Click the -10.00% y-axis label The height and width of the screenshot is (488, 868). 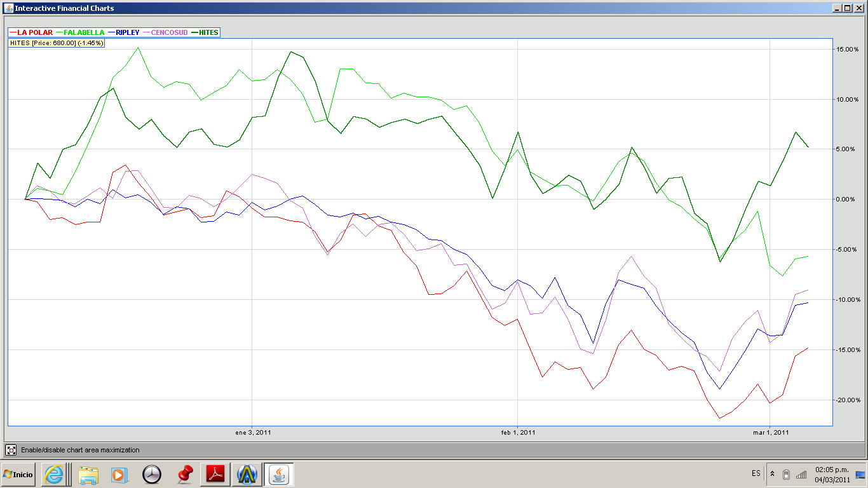tap(847, 299)
